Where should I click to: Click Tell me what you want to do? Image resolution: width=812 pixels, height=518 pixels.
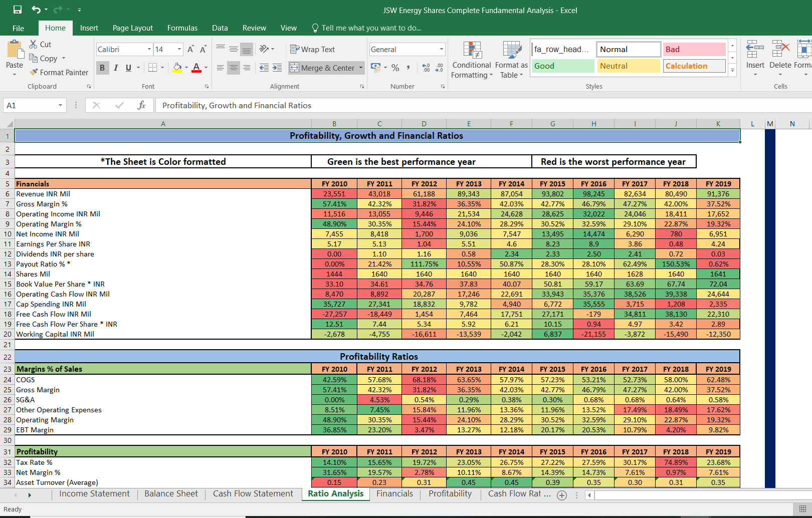coord(366,28)
